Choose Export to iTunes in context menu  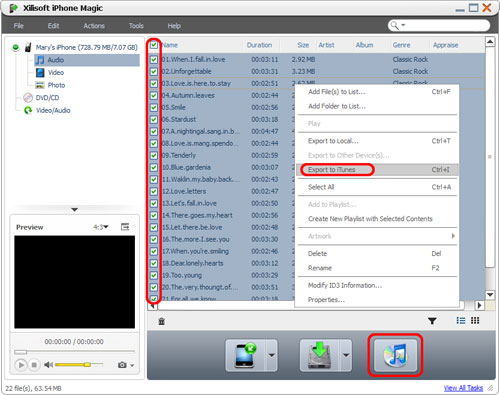coord(377,170)
